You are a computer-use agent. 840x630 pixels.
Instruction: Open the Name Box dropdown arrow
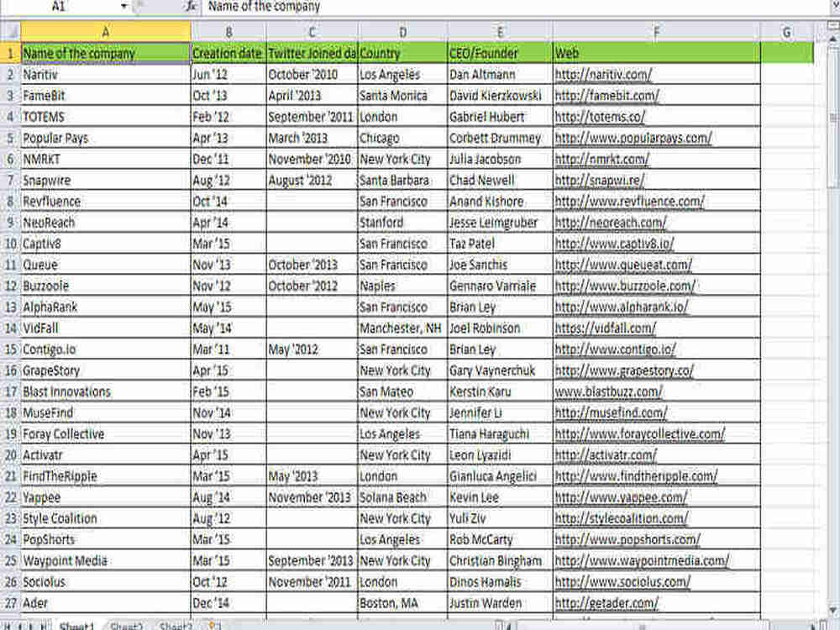(x=123, y=7)
